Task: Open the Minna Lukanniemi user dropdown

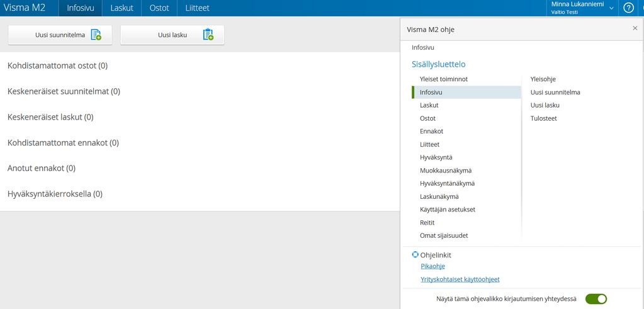Action: 582,8
